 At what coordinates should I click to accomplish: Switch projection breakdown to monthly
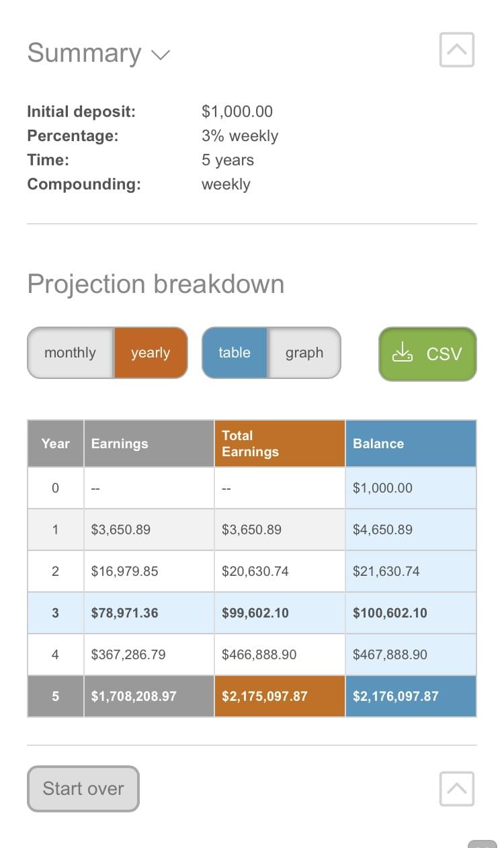(71, 353)
